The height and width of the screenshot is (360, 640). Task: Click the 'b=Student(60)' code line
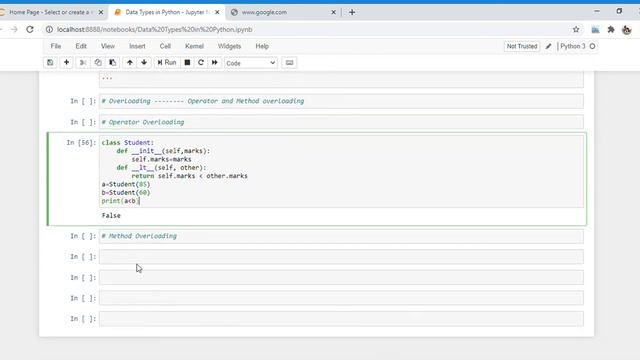[126, 193]
